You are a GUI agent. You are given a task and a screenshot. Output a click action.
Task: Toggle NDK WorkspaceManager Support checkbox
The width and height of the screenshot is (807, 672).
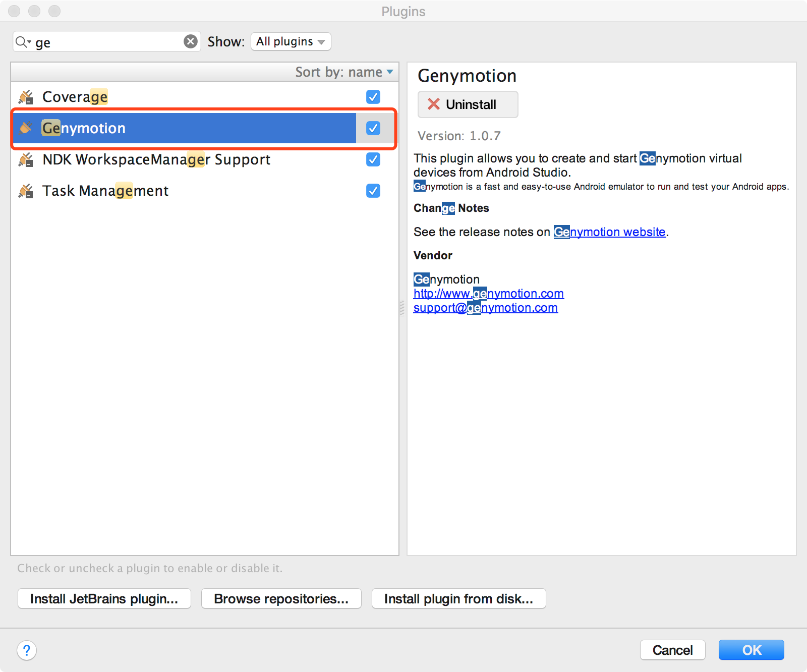coord(373,159)
